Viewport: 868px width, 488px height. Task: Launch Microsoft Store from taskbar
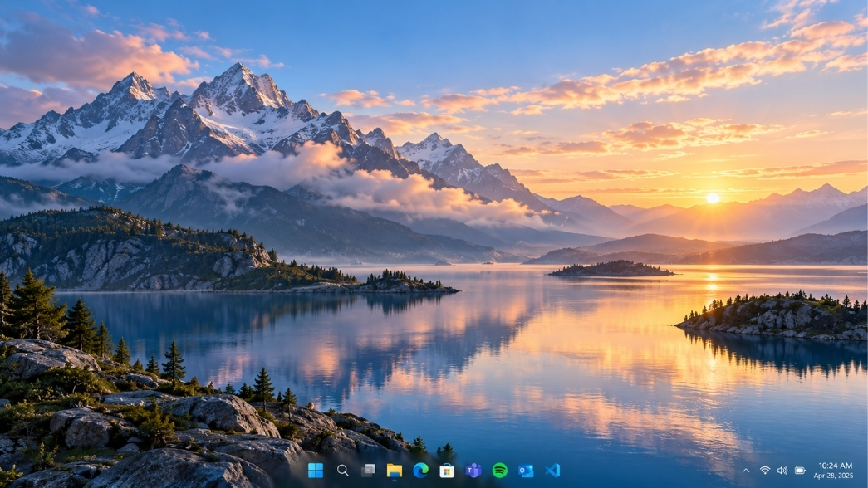447,471
